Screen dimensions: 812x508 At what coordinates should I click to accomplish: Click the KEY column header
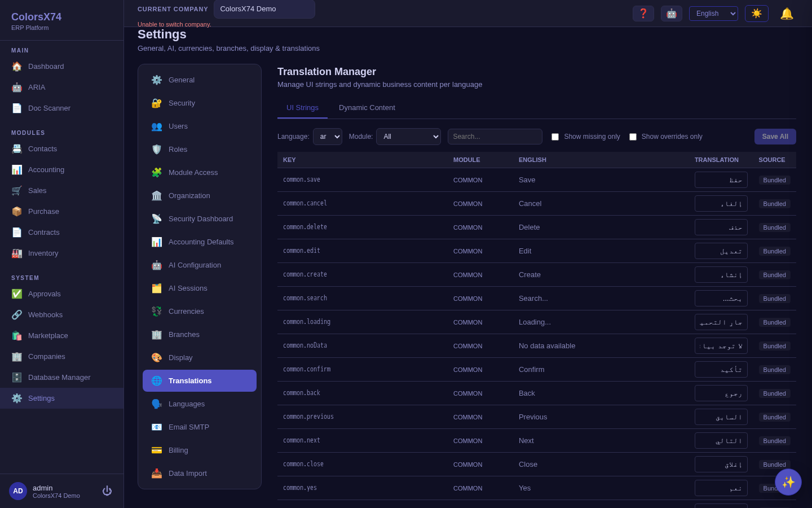coord(289,160)
